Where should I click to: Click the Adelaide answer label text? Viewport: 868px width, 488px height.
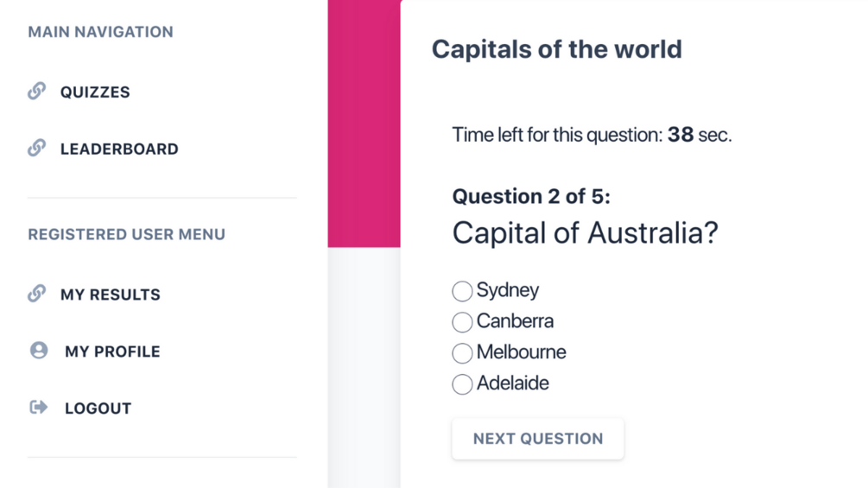point(513,383)
